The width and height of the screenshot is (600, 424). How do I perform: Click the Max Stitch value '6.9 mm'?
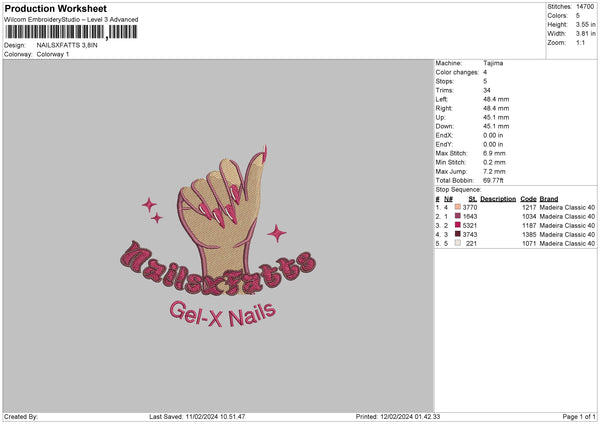494,153
